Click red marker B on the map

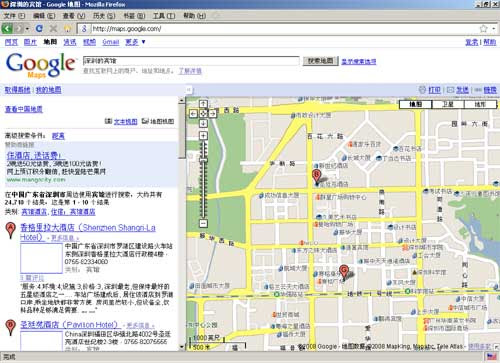[x=316, y=176]
